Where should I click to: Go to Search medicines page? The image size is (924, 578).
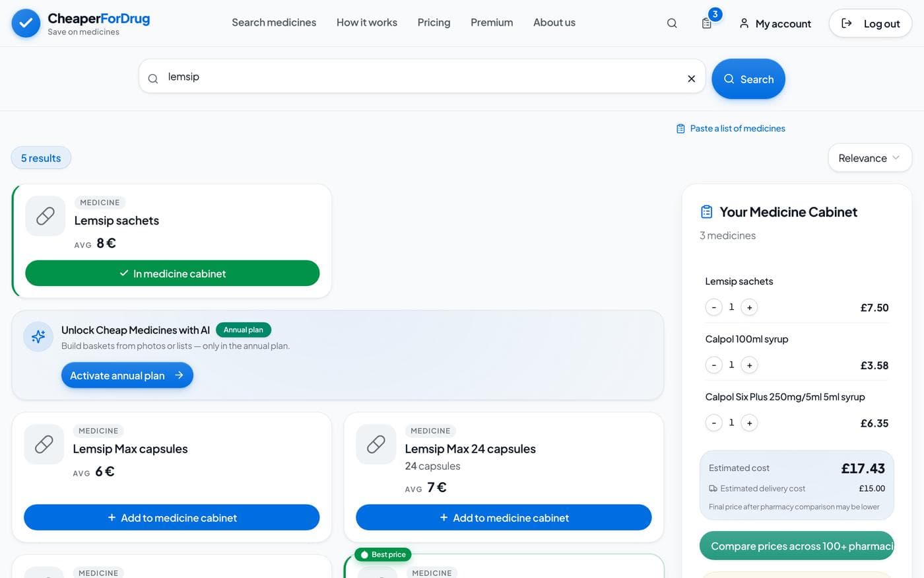click(274, 22)
